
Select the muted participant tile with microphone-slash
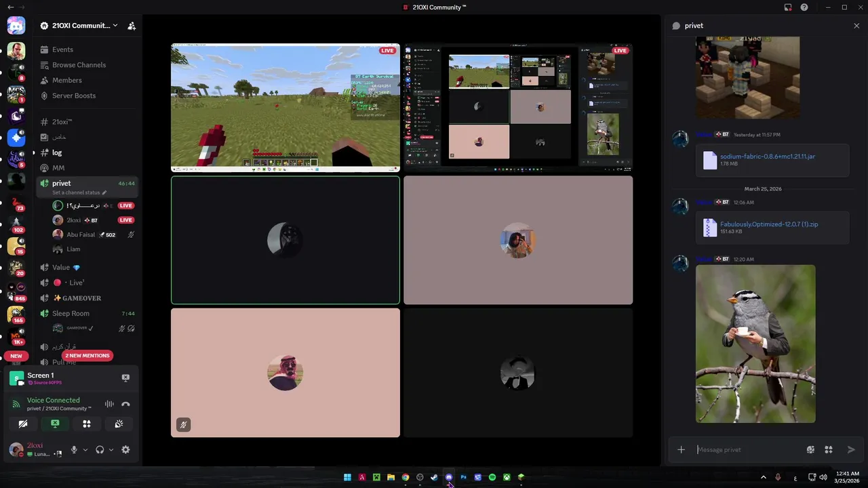(x=285, y=373)
